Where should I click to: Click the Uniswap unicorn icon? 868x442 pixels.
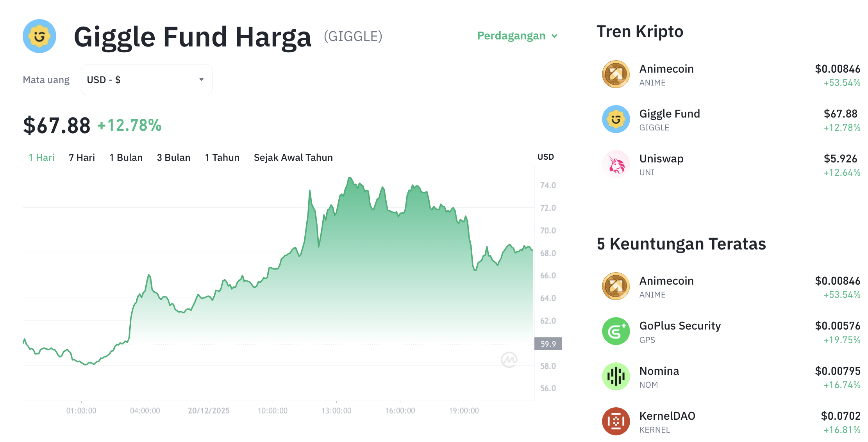pos(616,164)
